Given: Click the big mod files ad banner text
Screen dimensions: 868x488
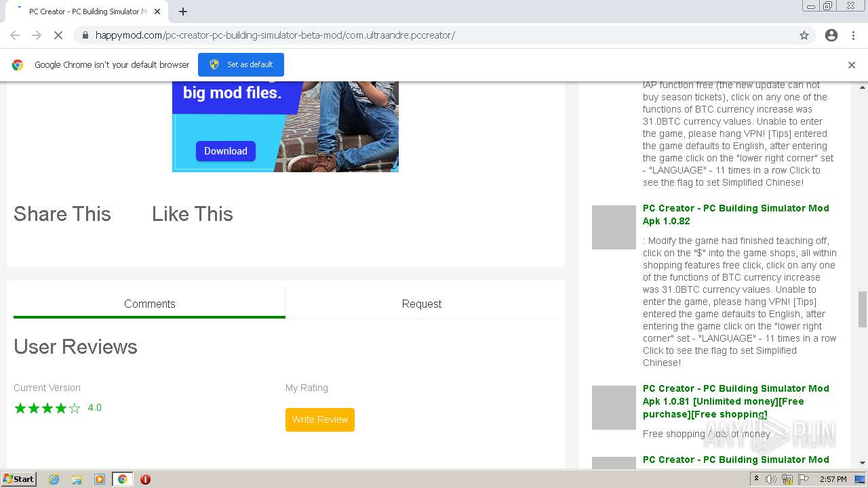Looking at the screenshot, I should click(x=232, y=93).
